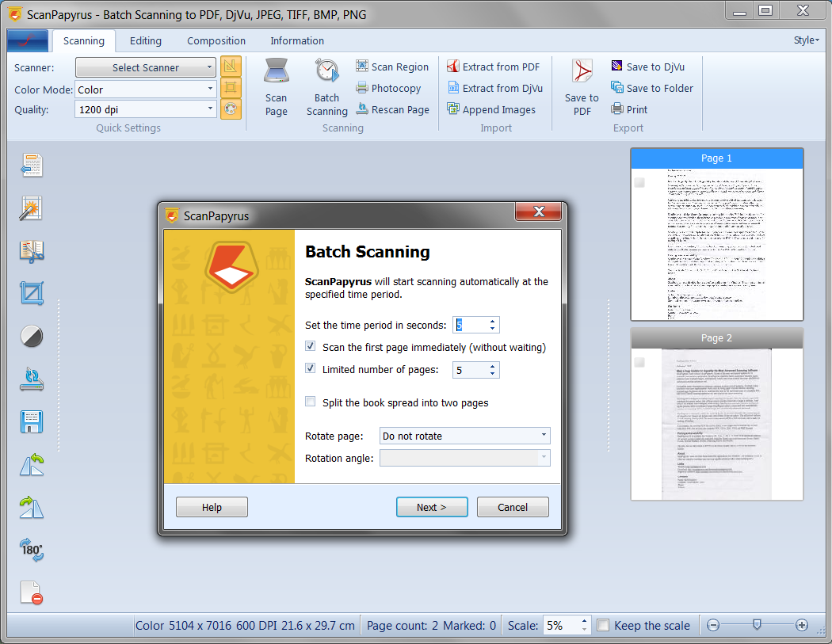Viewport: 832px width, 644px height.
Task: Click the Scale 5% input field
Action: pos(562,626)
